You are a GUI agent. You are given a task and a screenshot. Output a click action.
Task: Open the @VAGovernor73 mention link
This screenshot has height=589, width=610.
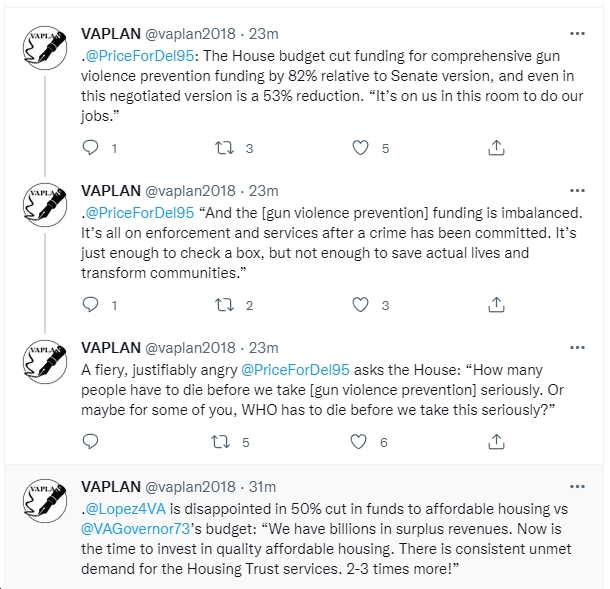coord(135,529)
